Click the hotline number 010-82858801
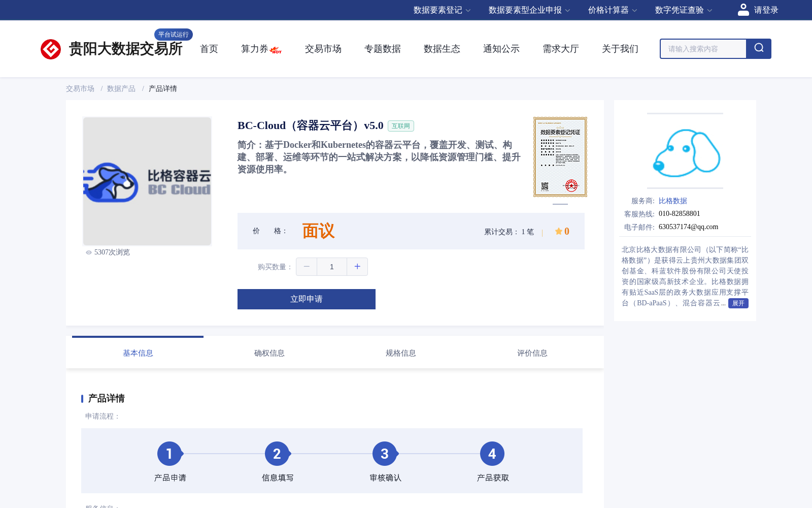The width and height of the screenshot is (812, 508). tap(679, 214)
